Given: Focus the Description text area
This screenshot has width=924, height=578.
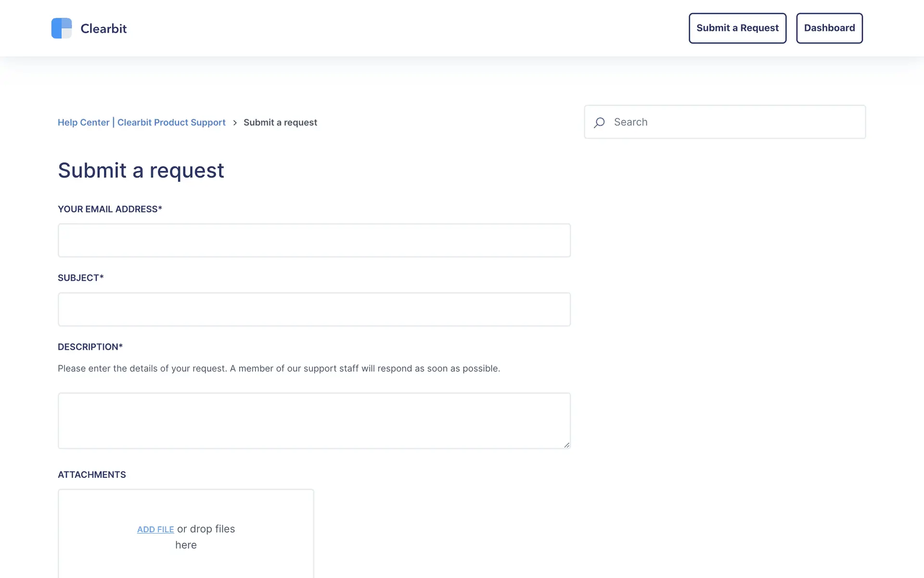Looking at the screenshot, I should coord(314,420).
